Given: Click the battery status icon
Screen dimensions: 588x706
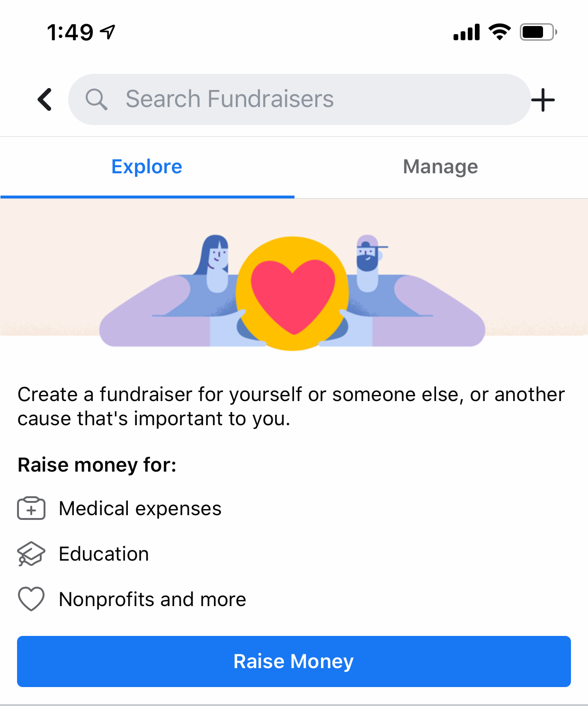Looking at the screenshot, I should coord(538,32).
